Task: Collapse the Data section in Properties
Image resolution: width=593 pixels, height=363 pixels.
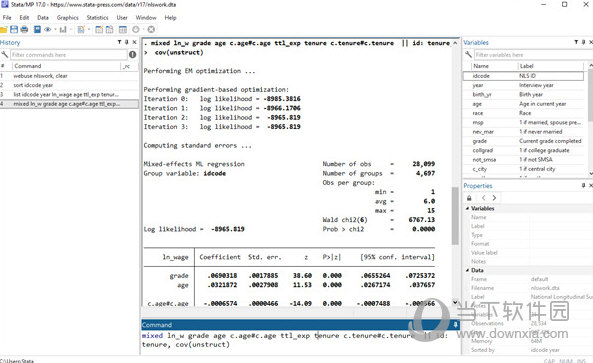Action: (467, 270)
